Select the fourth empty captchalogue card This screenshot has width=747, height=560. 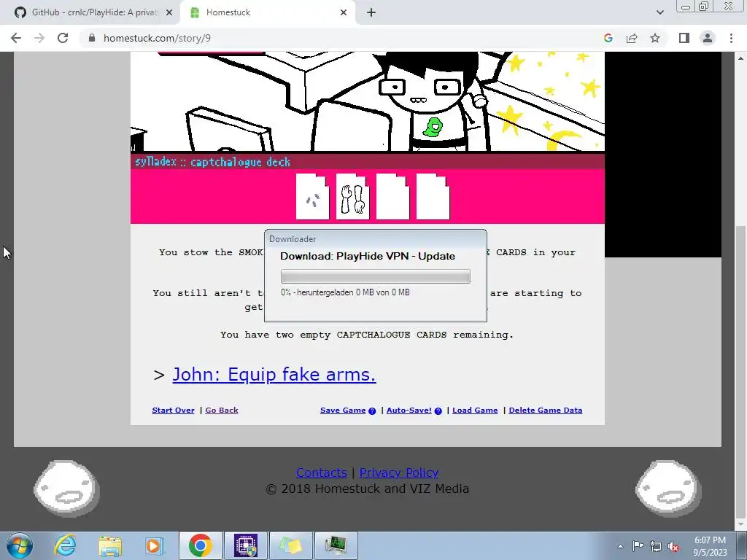(433, 196)
